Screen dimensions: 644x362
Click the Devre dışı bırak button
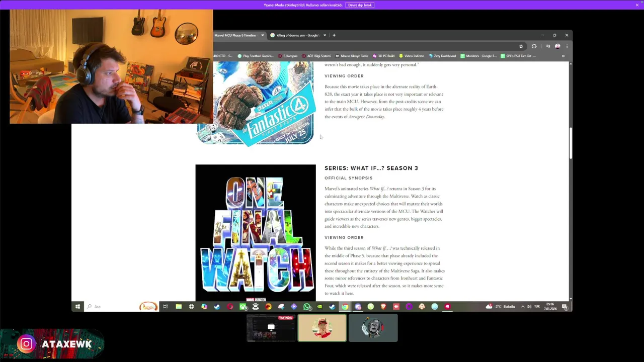pos(360,5)
